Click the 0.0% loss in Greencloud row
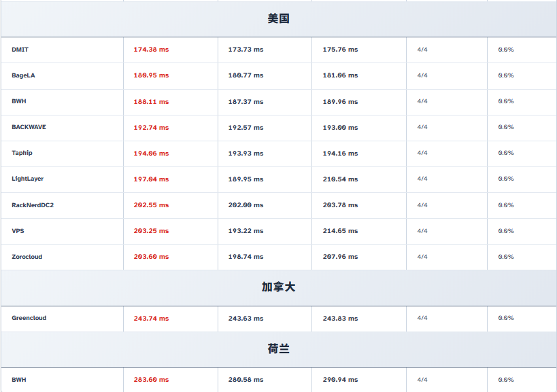Viewport: 557px width, 392px height. tap(506, 318)
